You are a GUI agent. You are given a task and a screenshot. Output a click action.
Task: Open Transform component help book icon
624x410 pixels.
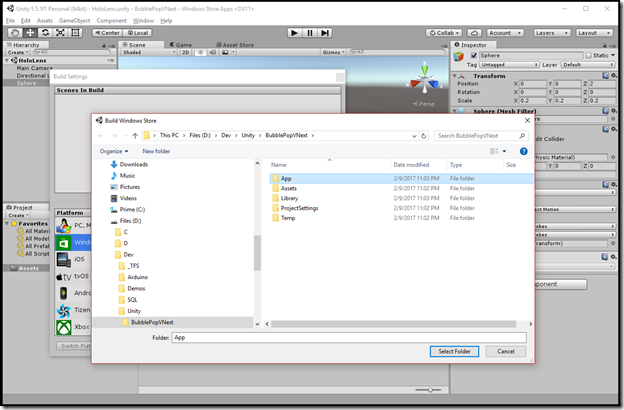(606, 76)
